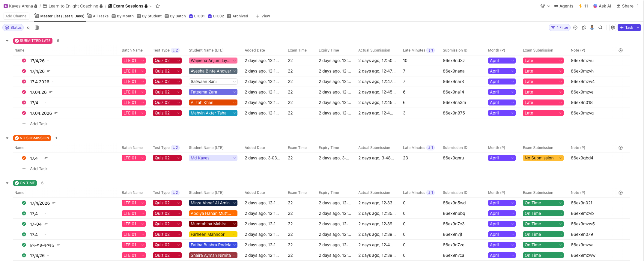This screenshot has height=261, width=644.
Task: Open Safwaan Sani student dropdown
Action: tap(213, 82)
